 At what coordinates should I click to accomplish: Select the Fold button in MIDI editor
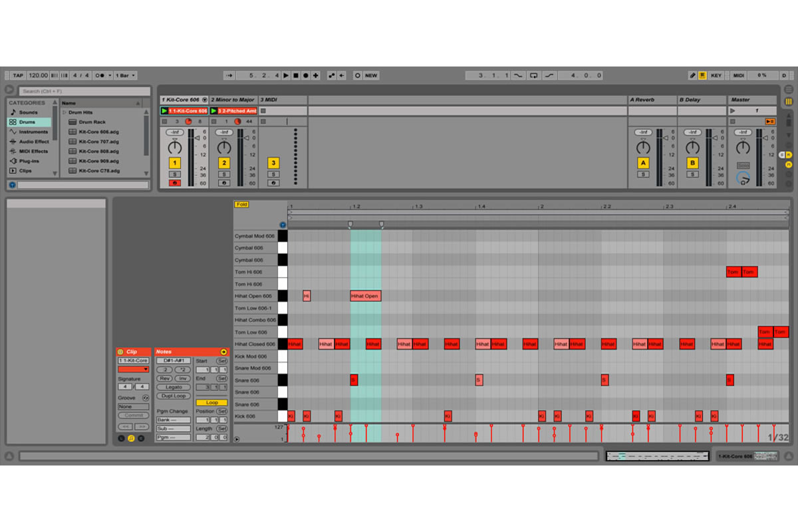241,204
